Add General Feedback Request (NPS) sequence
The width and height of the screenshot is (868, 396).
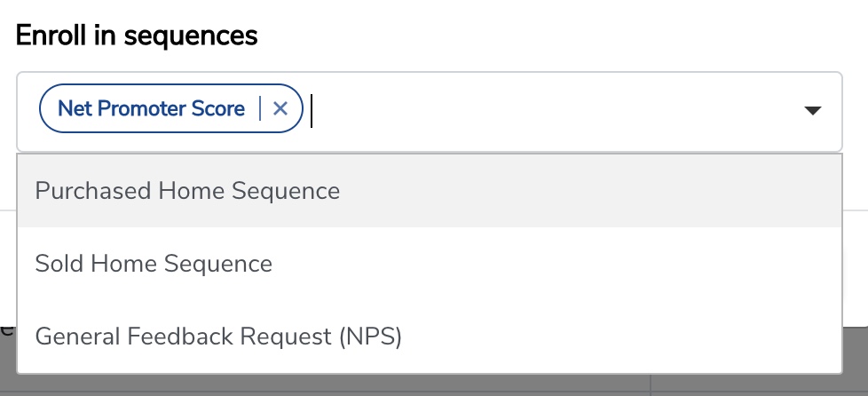218,337
